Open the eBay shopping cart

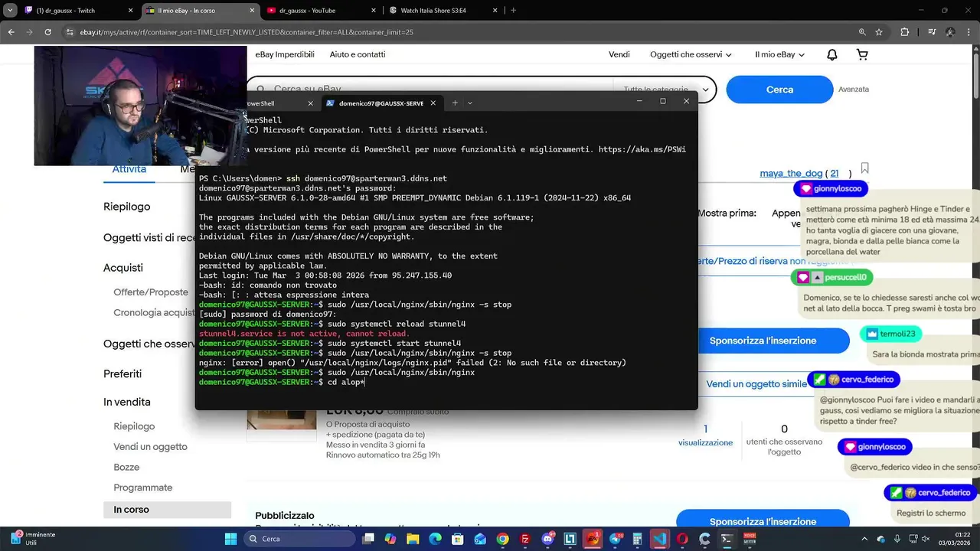862,54
